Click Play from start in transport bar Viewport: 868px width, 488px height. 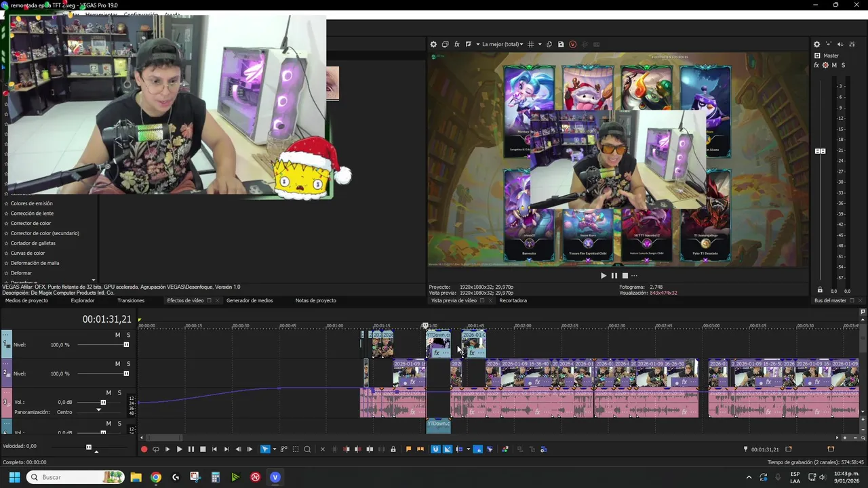click(x=167, y=449)
